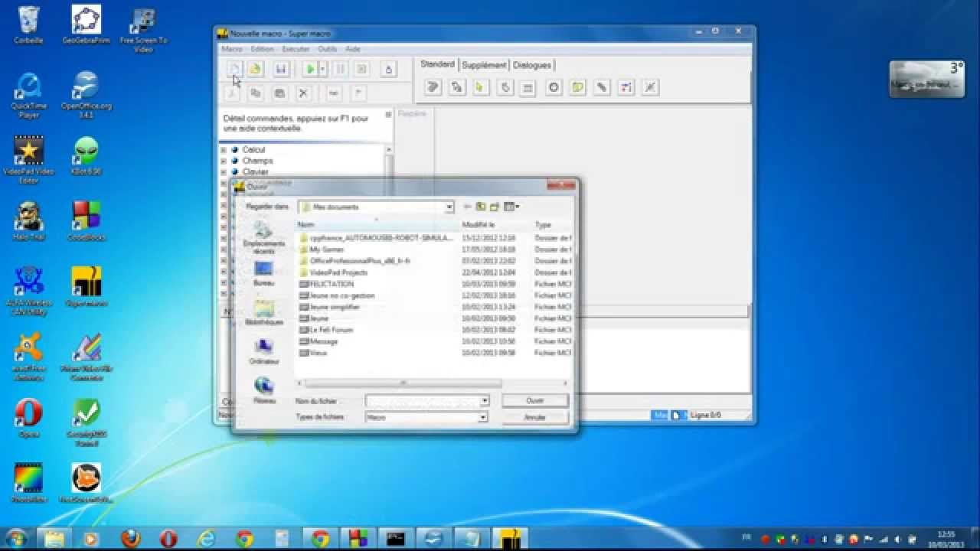980x551 pixels.
Task: Select the Opera desktop icon
Action: 28,419
